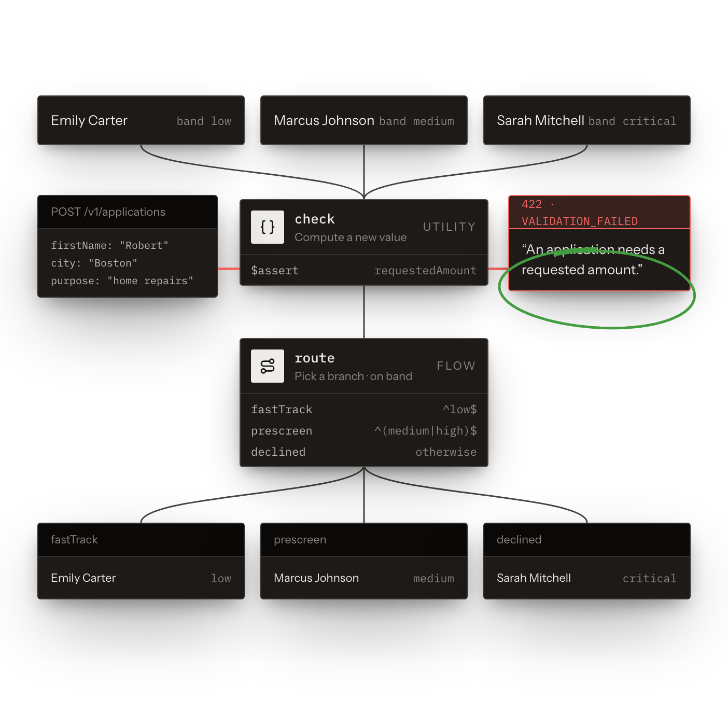Click the fastTrack output card header

click(141, 540)
